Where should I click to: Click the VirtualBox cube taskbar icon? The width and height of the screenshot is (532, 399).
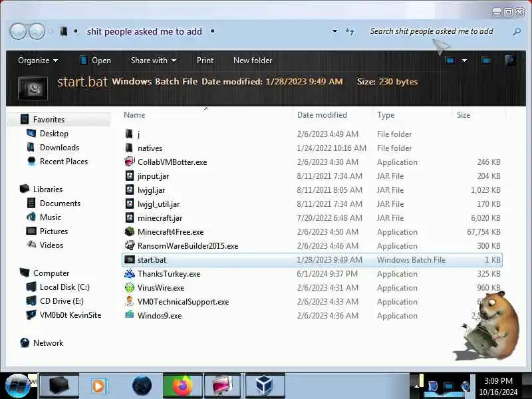click(264, 386)
